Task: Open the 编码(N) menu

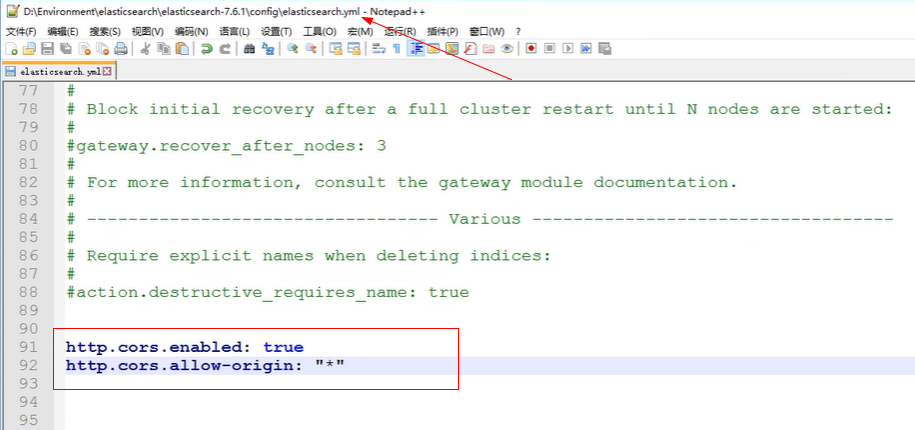Action: (191, 32)
